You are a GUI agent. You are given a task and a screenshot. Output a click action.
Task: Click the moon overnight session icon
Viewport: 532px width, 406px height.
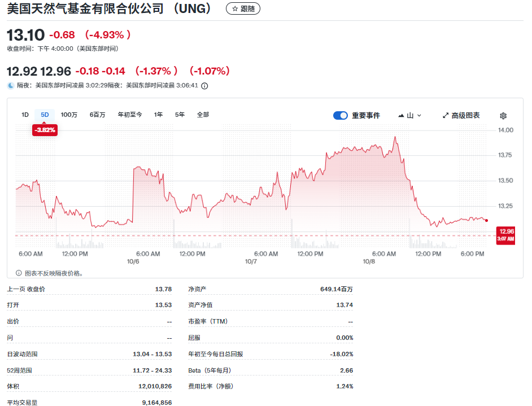click(x=11, y=86)
